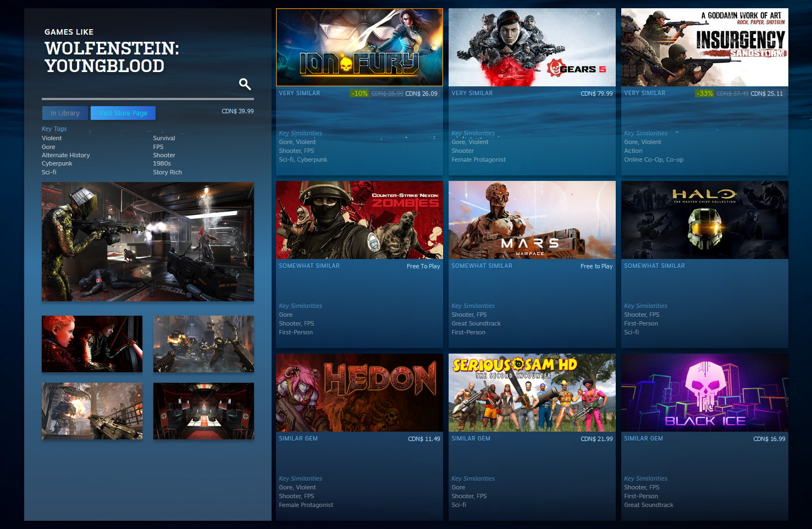Viewport: 812px width, 529px height.
Task: Click the 1980s key tag
Action: tap(162, 163)
